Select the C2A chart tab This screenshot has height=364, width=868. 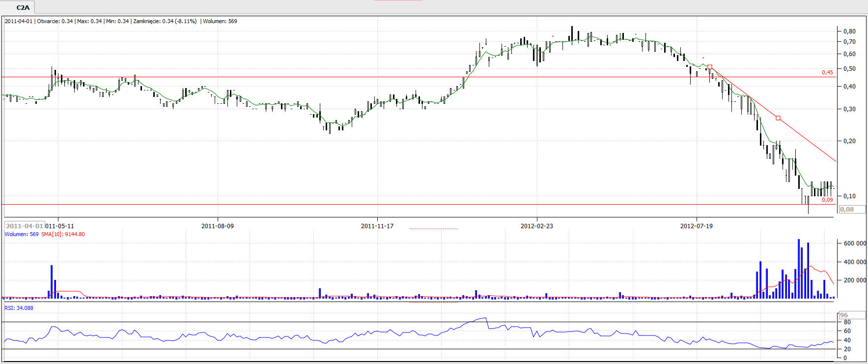(23, 7)
